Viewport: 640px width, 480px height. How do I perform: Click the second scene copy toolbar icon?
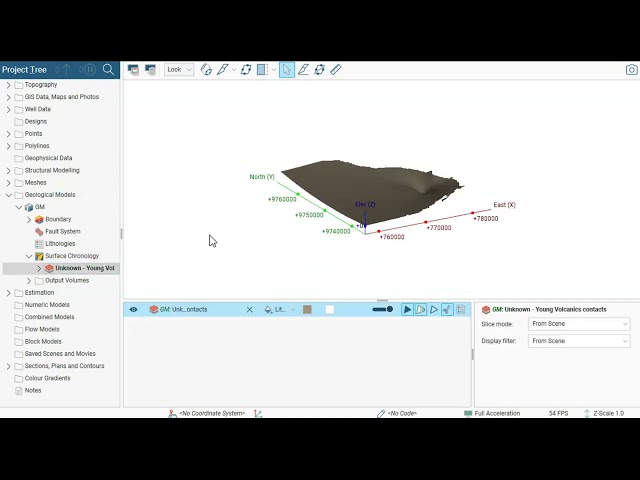[151, 70]
